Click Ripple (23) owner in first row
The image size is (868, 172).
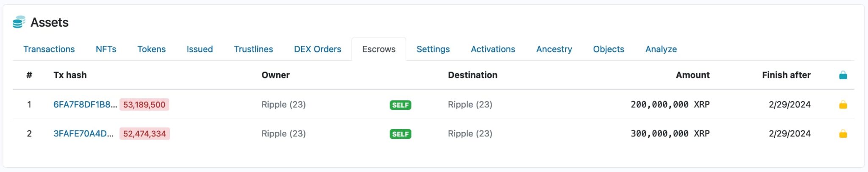click(283, 105)
